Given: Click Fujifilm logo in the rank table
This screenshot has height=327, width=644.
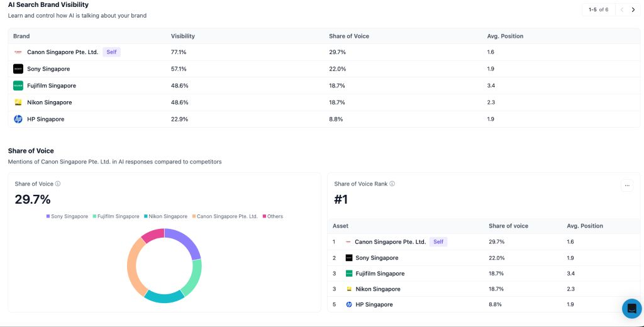Looking at the screenshot, I should click(x=349, y=274).
